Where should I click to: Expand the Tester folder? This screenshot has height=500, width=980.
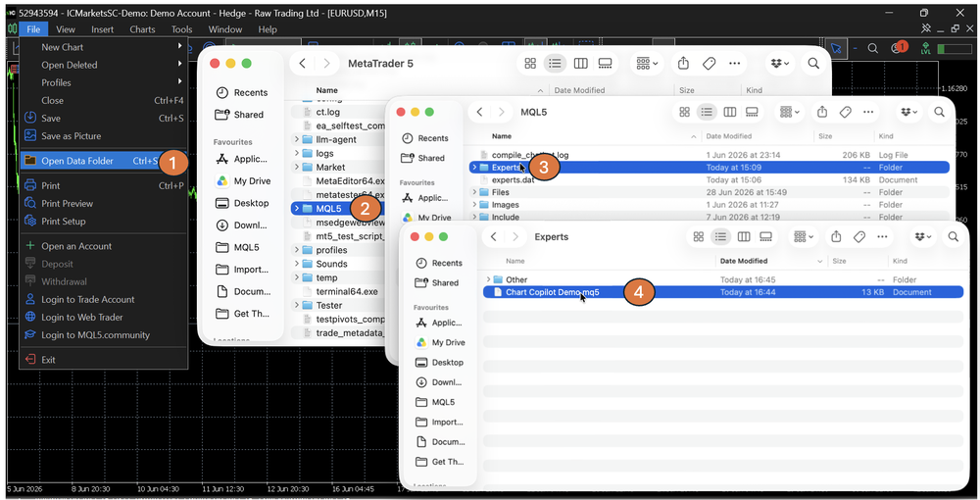click(x=296, y=305)
